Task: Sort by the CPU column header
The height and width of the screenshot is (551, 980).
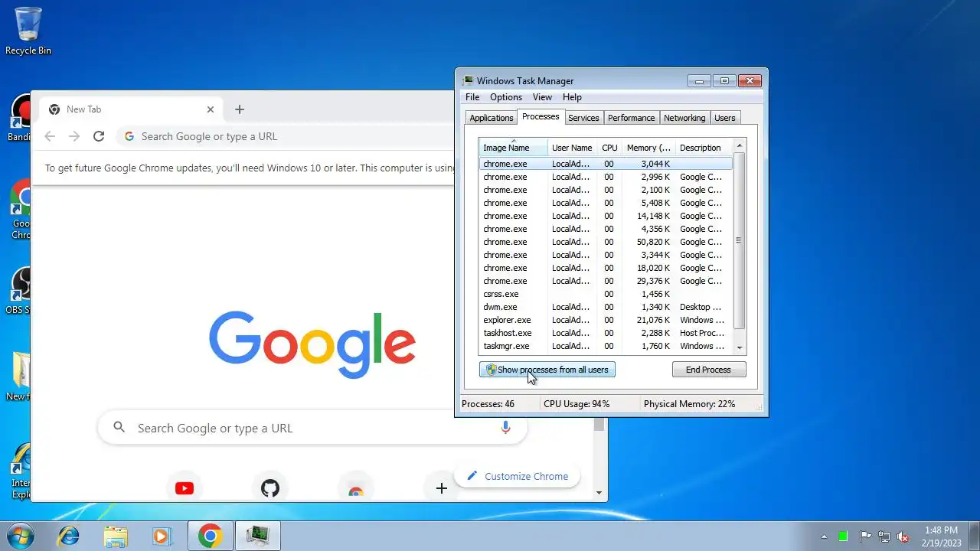Action: click(x=609, y=148)
